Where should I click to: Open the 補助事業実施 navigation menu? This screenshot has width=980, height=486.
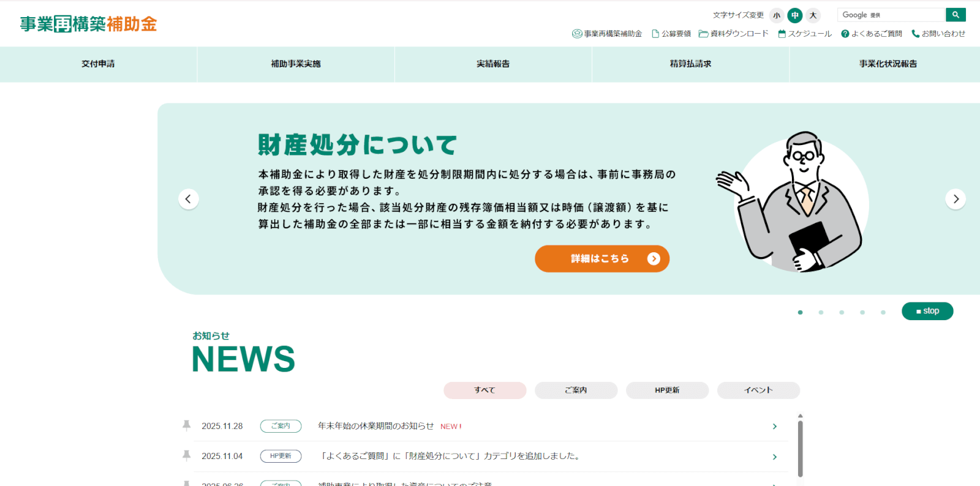[296, 64]
